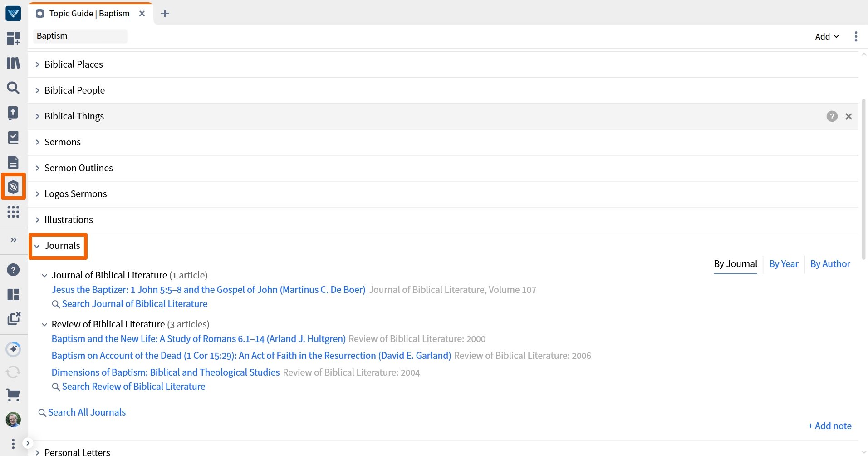Open the Documents icon in sidebar
Viewport: 868px width, 456px height.
[x=13, y=162]
